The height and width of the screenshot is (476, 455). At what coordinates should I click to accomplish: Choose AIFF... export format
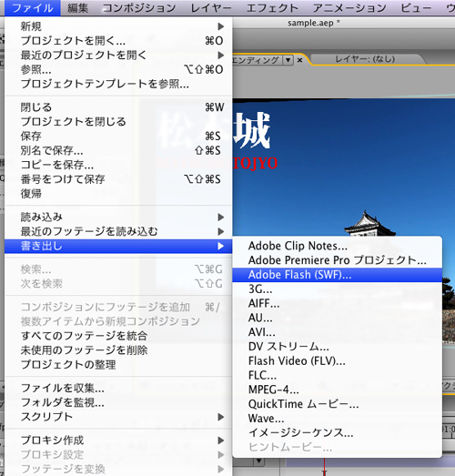coord(338,303)
